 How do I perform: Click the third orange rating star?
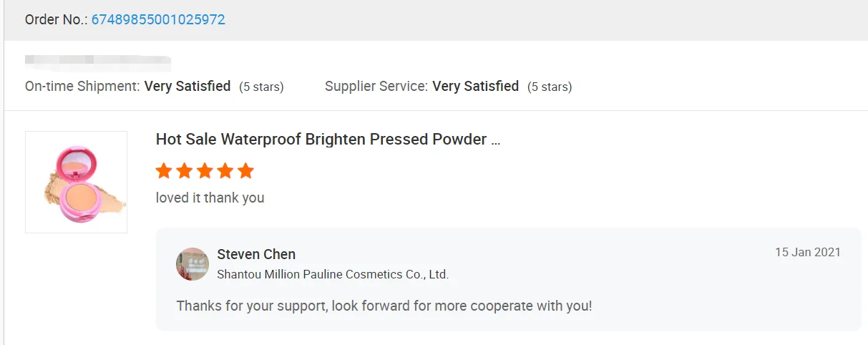click(x=205, y=171)
